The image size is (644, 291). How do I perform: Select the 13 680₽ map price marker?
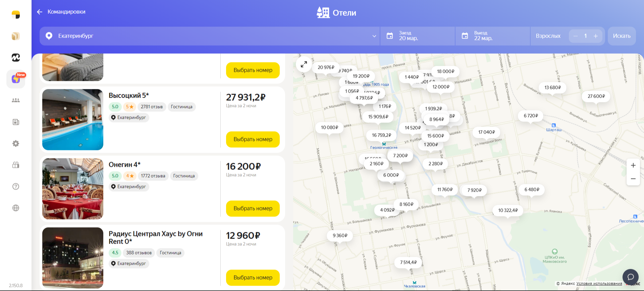553,88
